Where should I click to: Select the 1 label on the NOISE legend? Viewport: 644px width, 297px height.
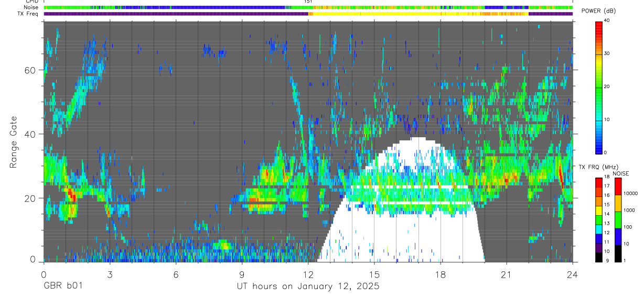point(625,261)
